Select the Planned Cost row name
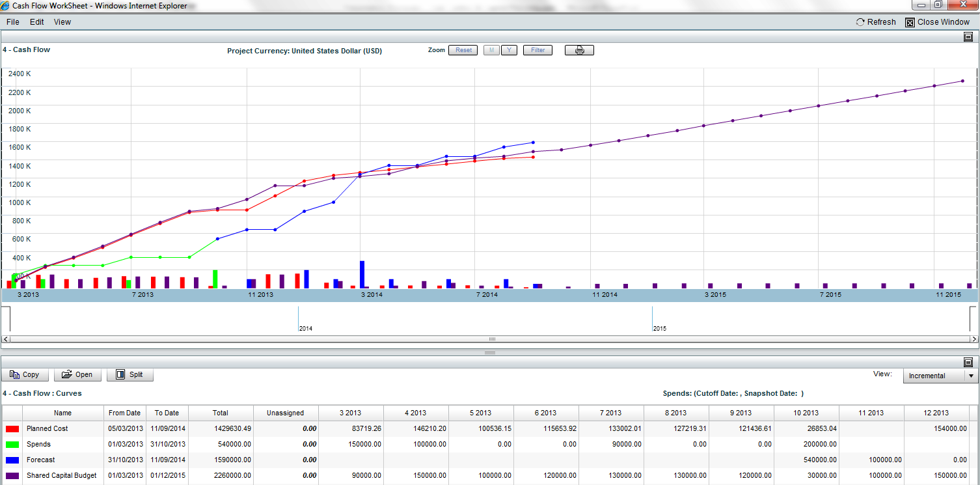This screenshot has width=980, height=485. click(47, 429)
